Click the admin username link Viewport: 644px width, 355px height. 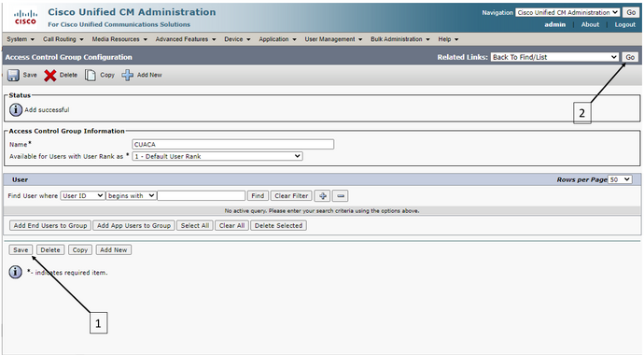(555, 24)
